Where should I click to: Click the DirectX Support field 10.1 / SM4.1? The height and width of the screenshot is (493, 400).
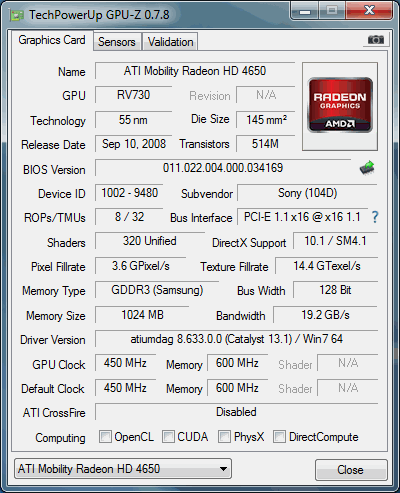(335, 241)
